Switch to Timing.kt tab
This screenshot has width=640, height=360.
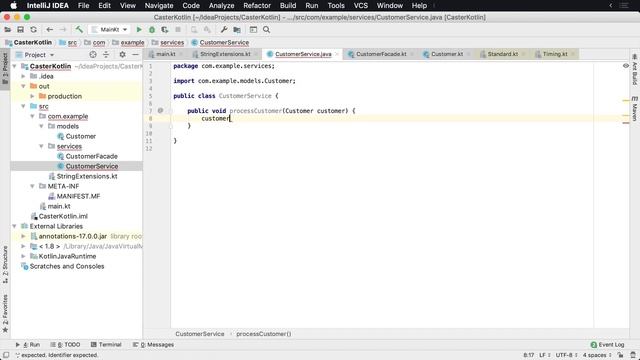point(555,54)
